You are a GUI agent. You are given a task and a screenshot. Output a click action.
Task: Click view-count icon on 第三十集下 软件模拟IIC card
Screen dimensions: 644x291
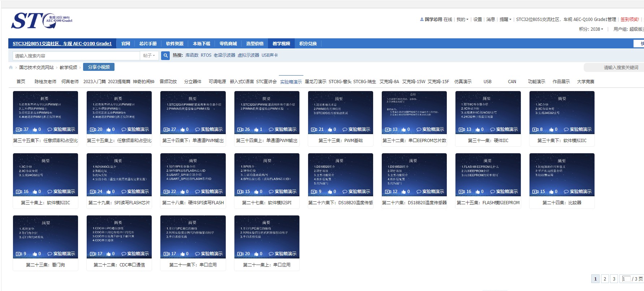pos(536,129)
